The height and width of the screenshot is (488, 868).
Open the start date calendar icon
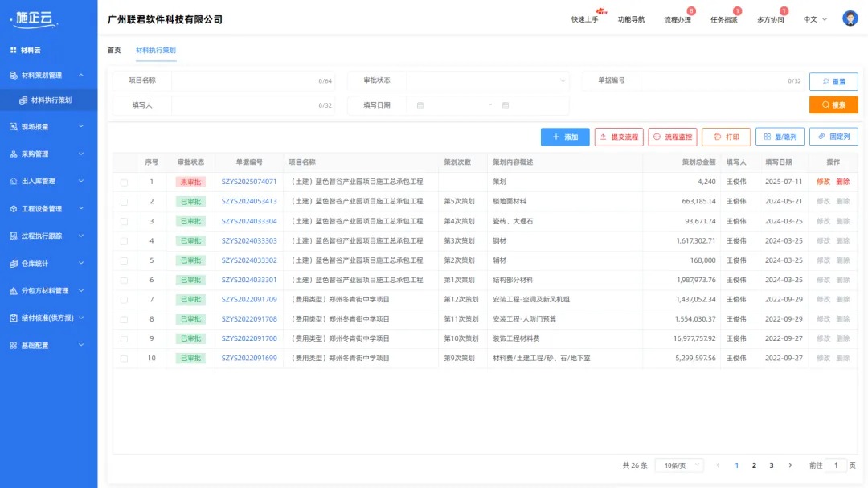coord(420,105)
